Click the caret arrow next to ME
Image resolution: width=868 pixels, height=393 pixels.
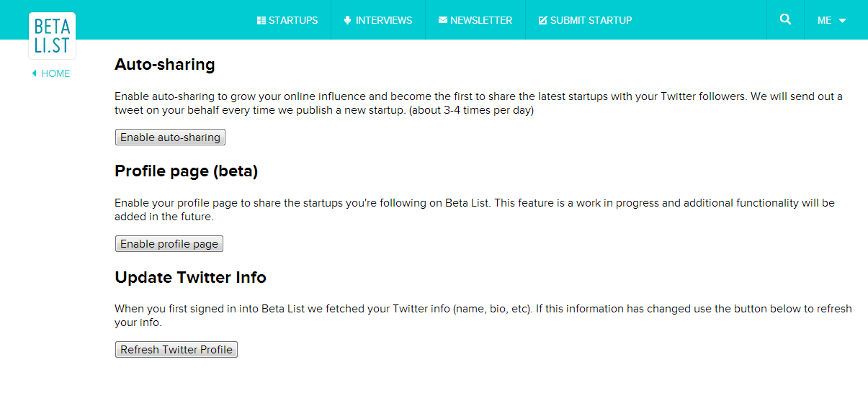tap(843, 21)
